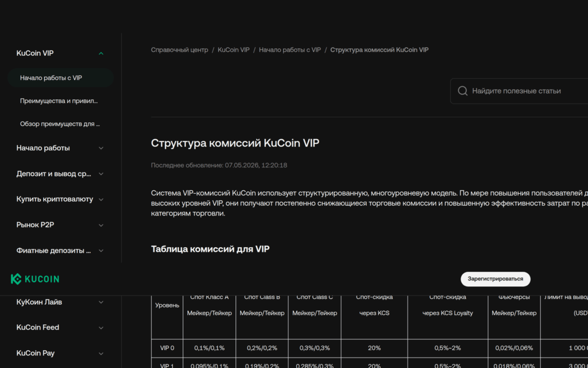The height and width of the screenshot is (368, 588).
Task: Click the Фьючерсы Мейкер/Тейкер header
Action: click(x=514, y=305)
